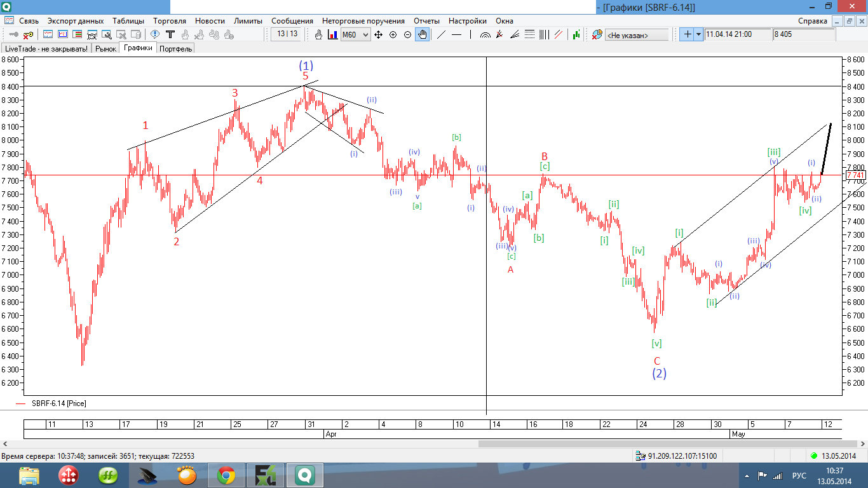
Task: Open the M60 timeframe dropdown
Action: tap(355, 34)
